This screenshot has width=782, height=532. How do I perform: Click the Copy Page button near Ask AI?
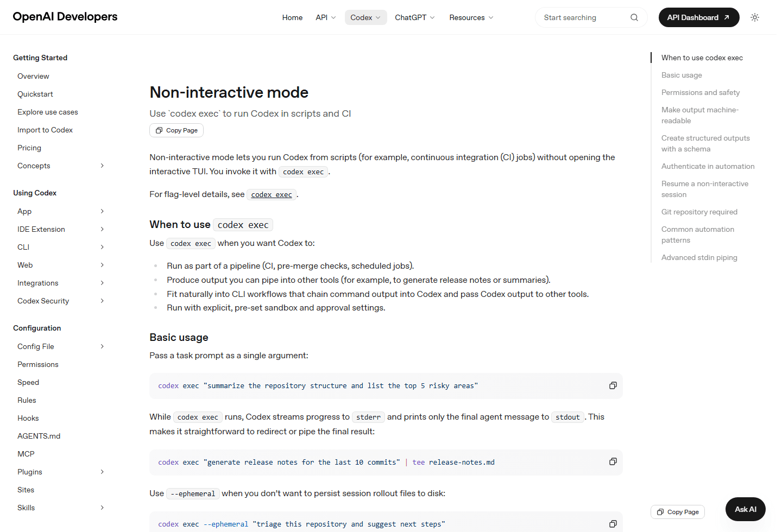tap(678, 512)
